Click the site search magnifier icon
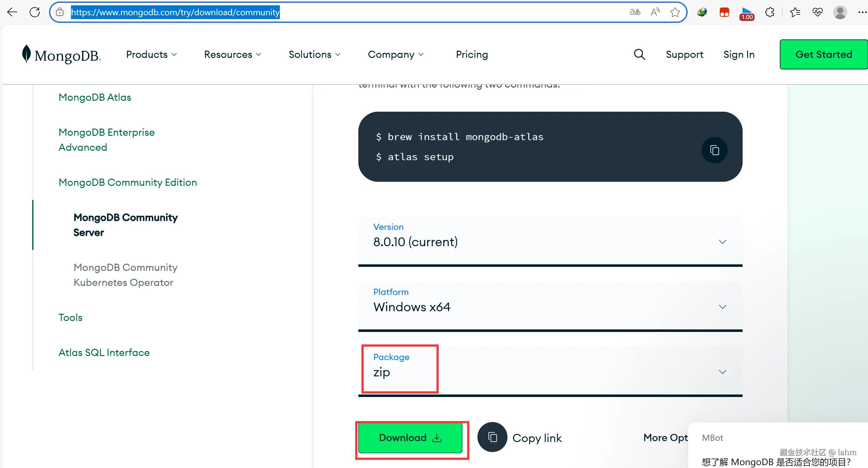This screenshot has height=468, width=868. pyautogui.click(x=639, y=54)
